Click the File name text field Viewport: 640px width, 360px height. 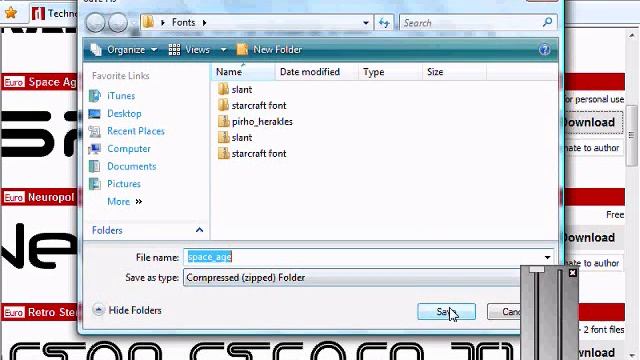pyautogui.click(x=363, y=258)
